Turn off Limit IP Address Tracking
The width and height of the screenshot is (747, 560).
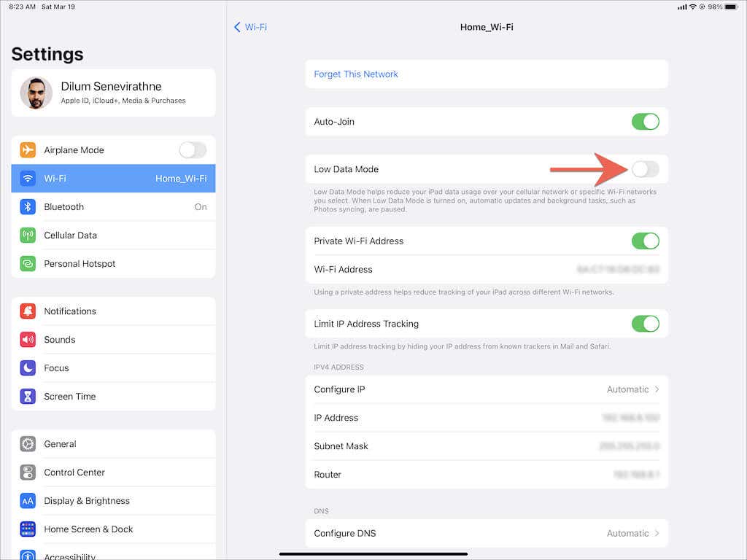coord(645,324)
